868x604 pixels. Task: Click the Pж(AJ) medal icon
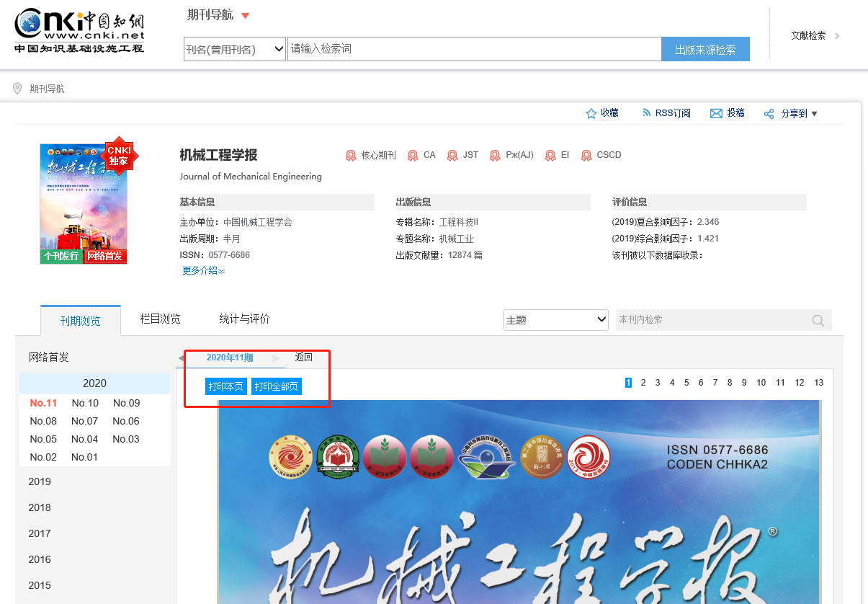pos(495,155)
